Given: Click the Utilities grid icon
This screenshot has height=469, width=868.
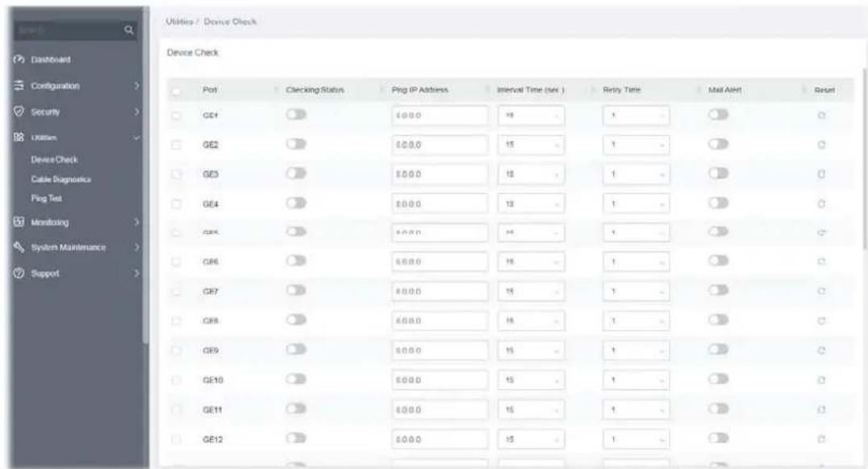Looking at the screenshot, I should click(x=19, y=137).
